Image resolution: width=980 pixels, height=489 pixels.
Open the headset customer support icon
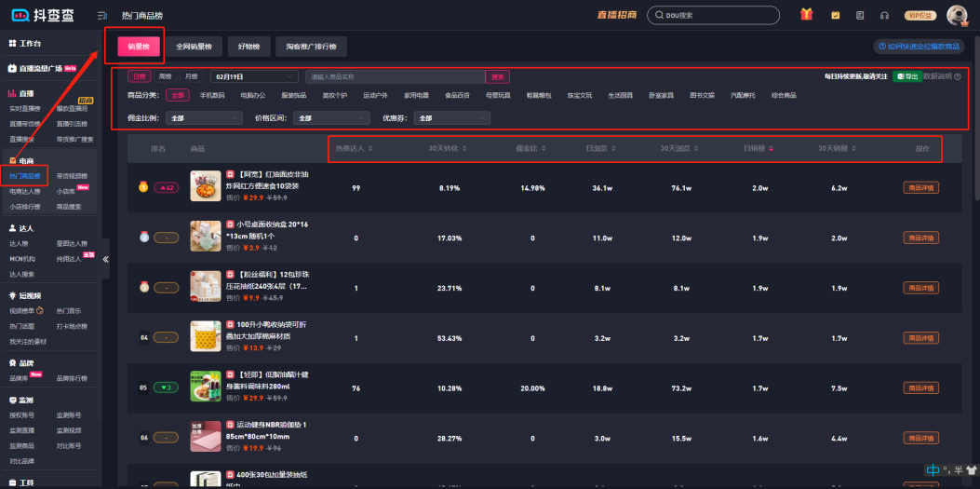coord(884,15)
